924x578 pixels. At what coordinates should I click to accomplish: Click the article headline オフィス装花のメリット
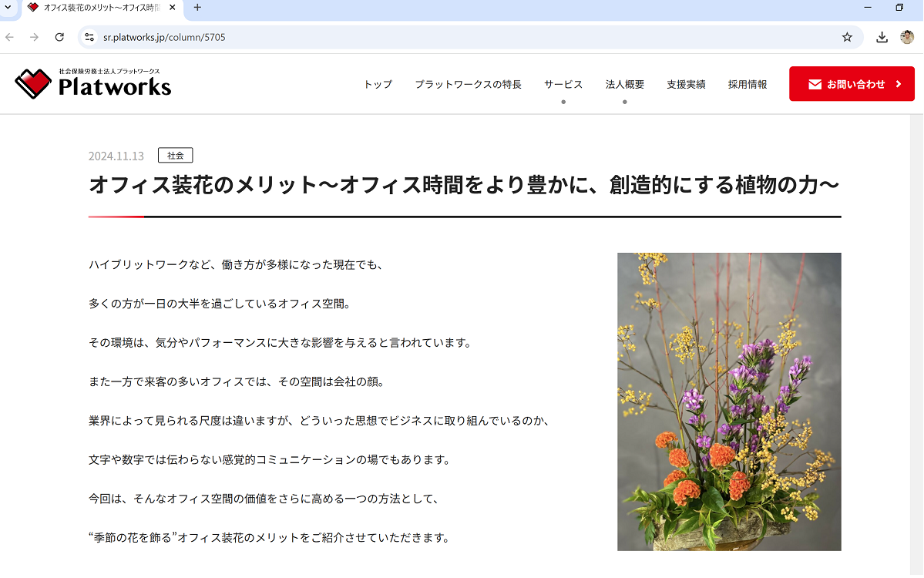(x=464, y=185)
